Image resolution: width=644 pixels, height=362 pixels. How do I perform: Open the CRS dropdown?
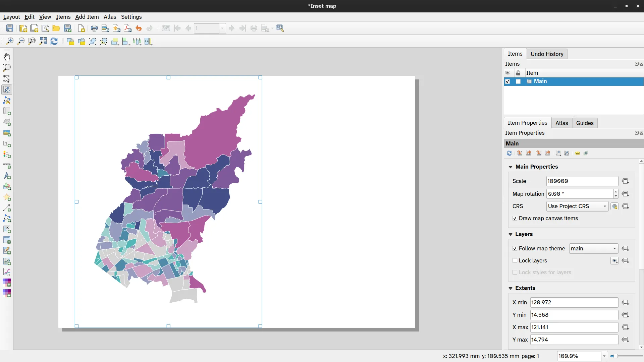[577, 206]
